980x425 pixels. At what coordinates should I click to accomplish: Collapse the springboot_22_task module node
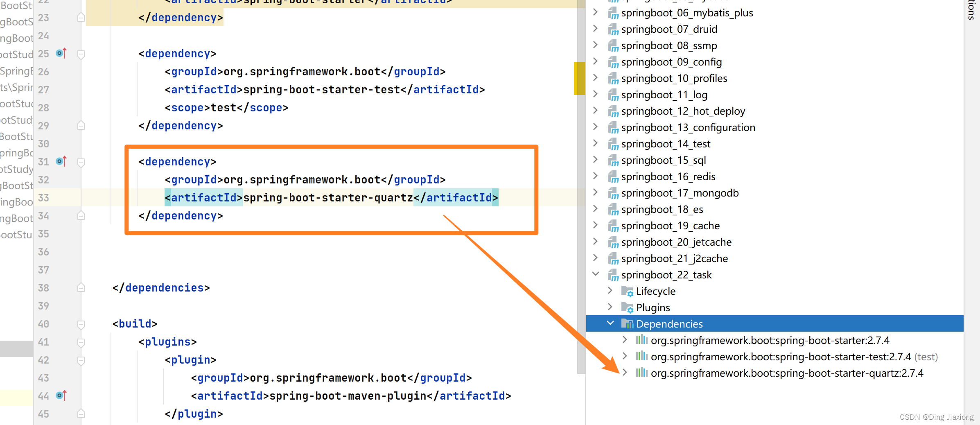point(596,274)
